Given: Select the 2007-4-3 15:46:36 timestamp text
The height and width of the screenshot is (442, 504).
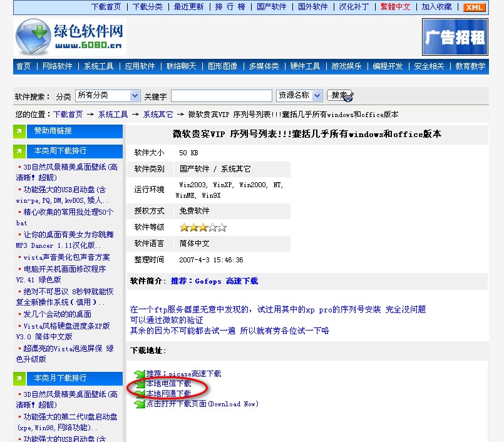Looking at the screenshot, I should click(211, 260).
